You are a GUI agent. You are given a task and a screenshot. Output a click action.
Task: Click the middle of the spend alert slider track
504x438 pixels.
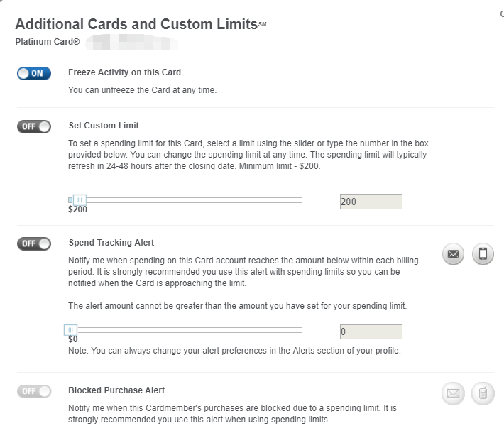[x=186, y=329]
